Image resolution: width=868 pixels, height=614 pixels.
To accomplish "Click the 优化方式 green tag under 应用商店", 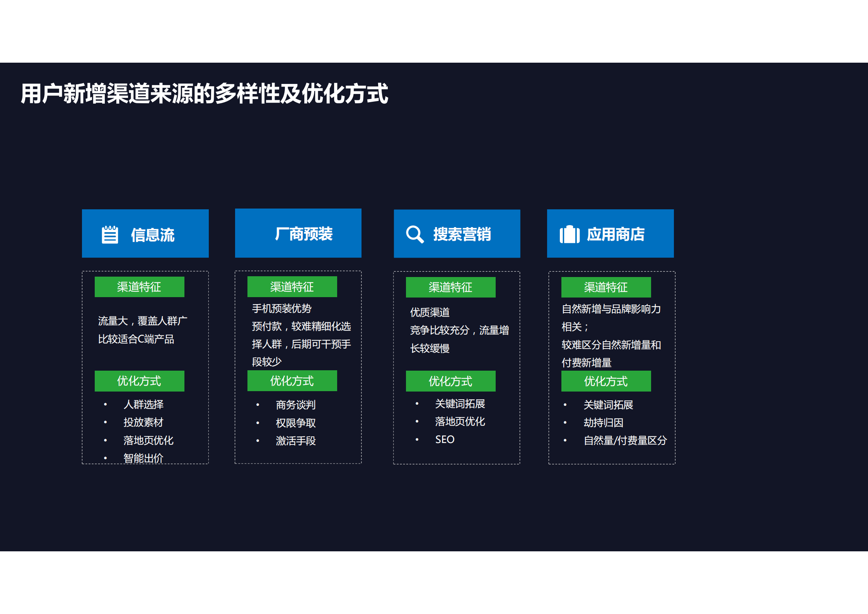I will click(605, 381).
